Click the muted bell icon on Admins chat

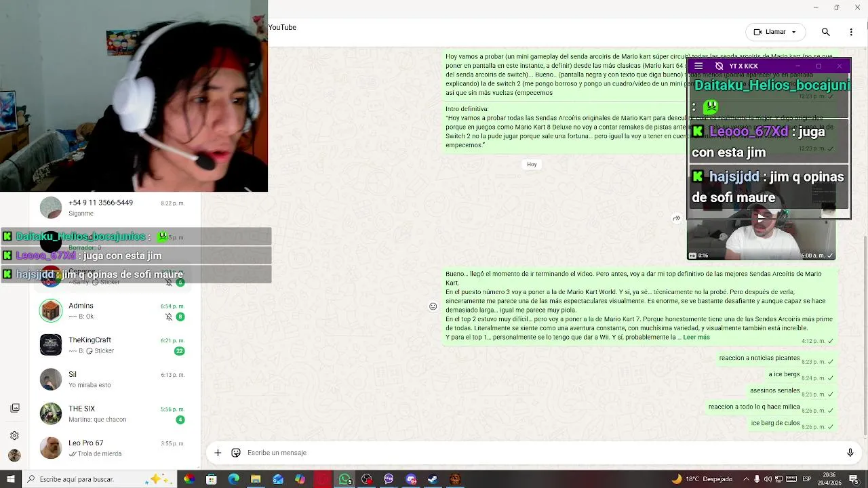[169, 317]
